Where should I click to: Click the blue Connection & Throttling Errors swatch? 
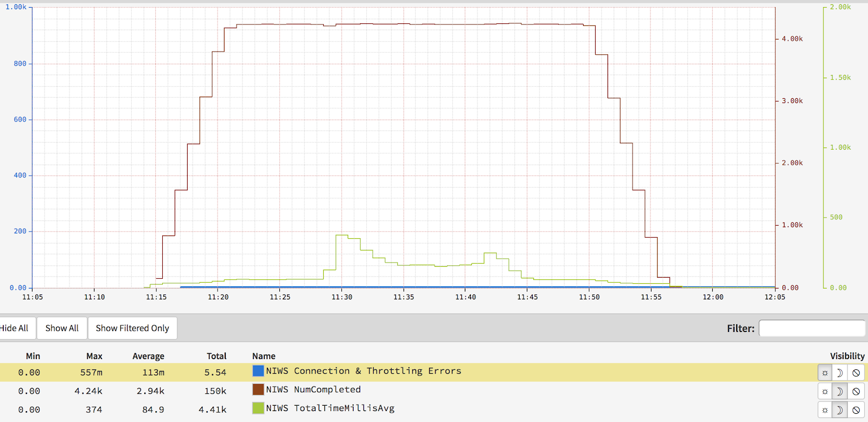pos(258,371)
